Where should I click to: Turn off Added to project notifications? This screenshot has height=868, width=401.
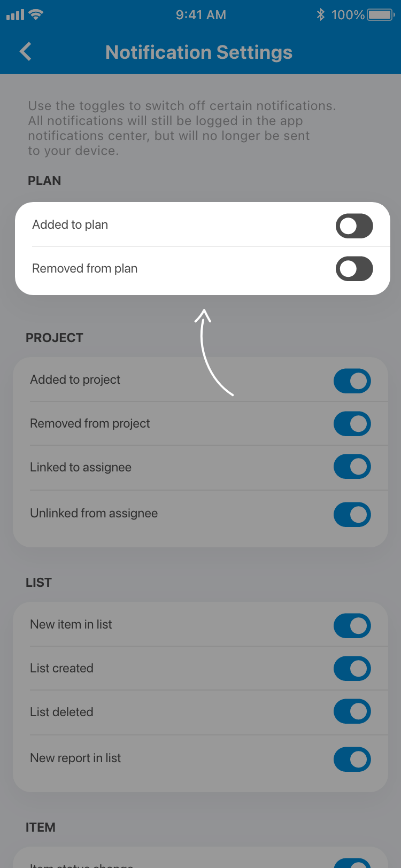pos(352,381)
